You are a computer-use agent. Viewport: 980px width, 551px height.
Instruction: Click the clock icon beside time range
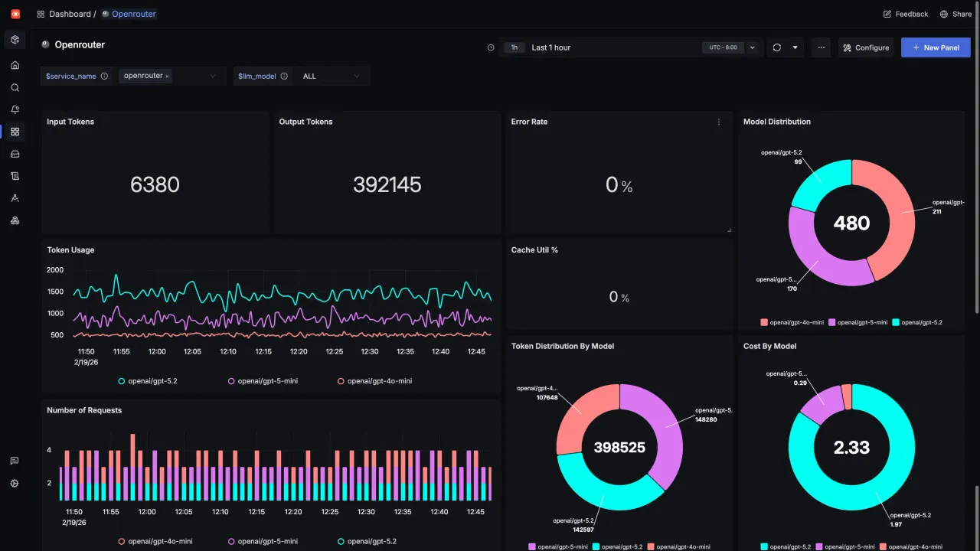tap(491, 47)
